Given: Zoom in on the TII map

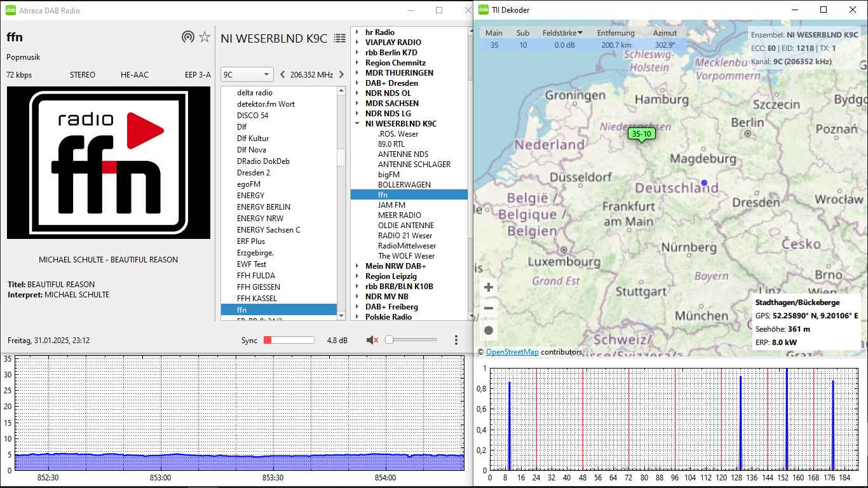Looking at the screenshot, I should (489, 287).
